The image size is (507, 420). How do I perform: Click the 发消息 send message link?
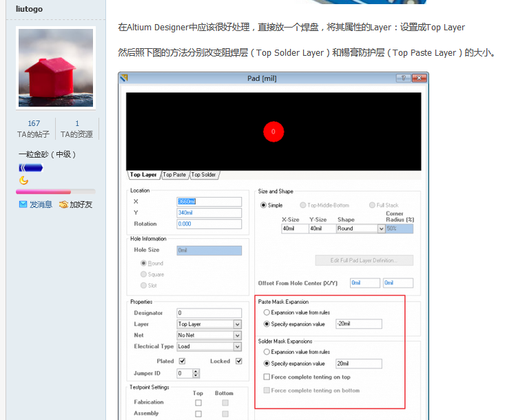click(x=41, y=204)
